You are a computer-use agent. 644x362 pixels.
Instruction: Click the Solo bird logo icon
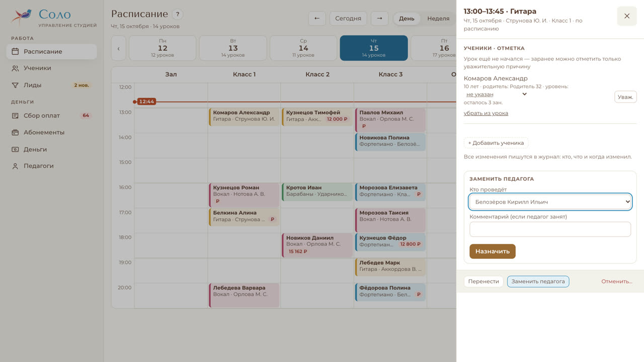point(22,17)
